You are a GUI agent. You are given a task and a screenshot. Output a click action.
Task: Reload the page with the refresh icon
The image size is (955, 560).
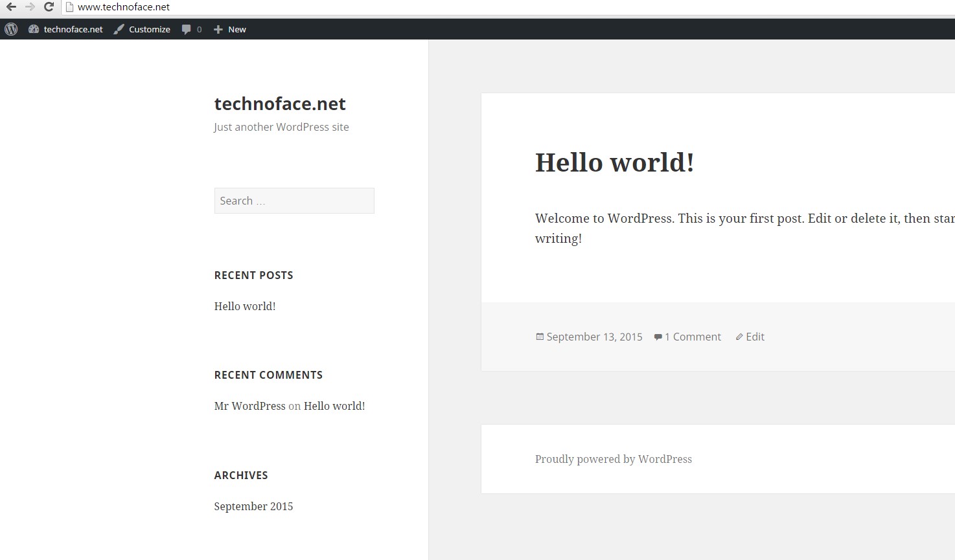coord(49,7)
